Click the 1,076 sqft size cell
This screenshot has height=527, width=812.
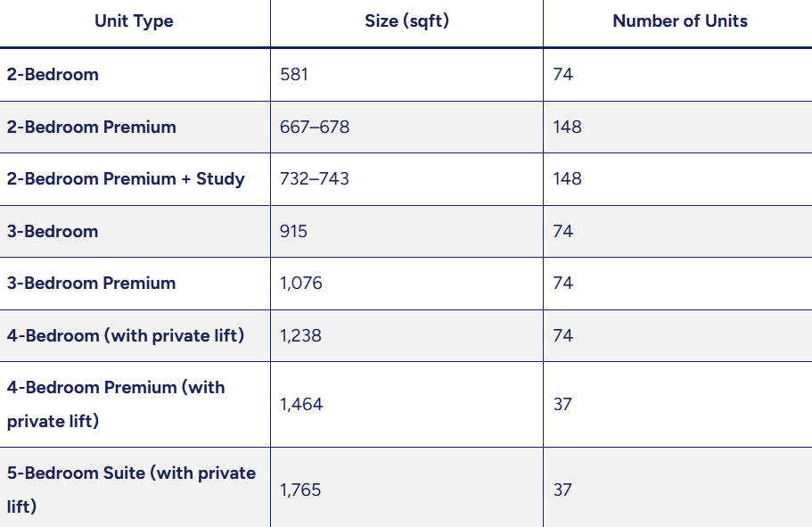point(301,283)
